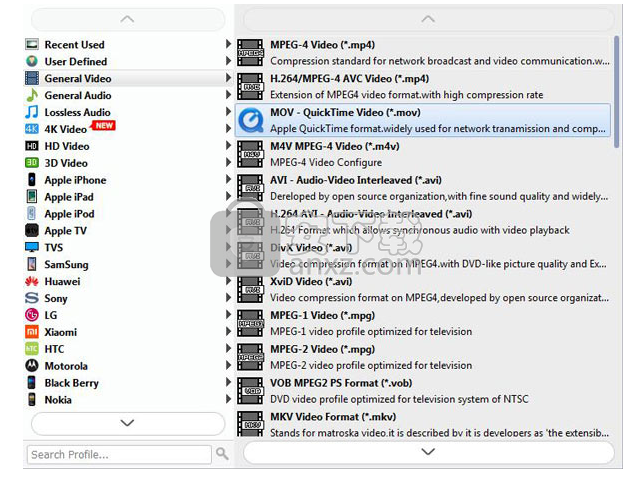Click the Sony logo icon
Image resolution: width=637 pixels, height=477 pixels.
pyautogui.click(x=32, y=298)
